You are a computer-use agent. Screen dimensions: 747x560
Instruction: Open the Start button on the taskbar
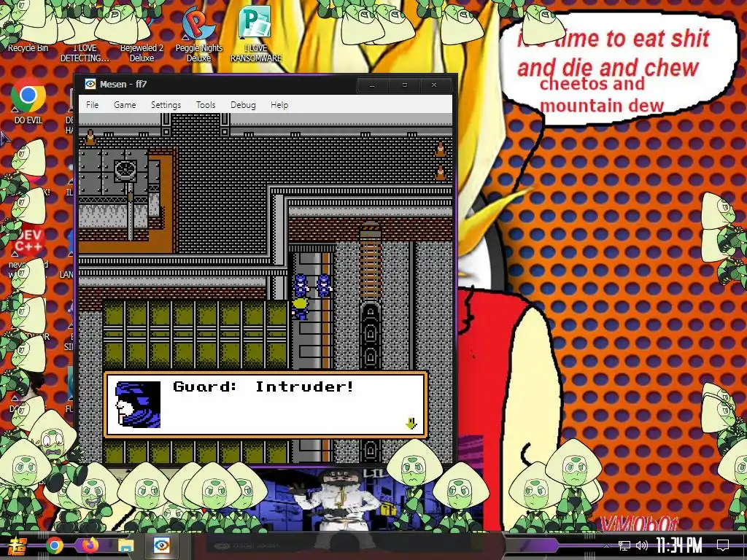pyautogui.click(x=18, y=545)
